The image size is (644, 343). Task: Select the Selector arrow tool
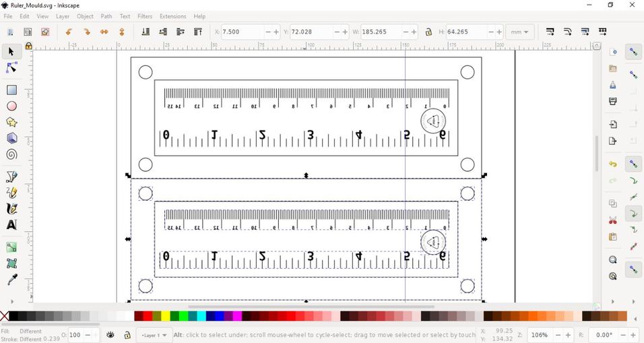tap(11, 51)
